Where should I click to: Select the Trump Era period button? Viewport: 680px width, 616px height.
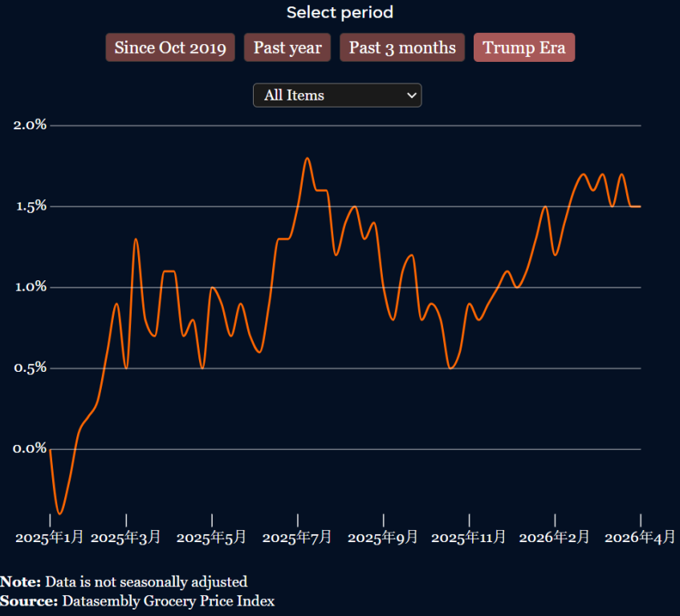(x=524, y=47)
